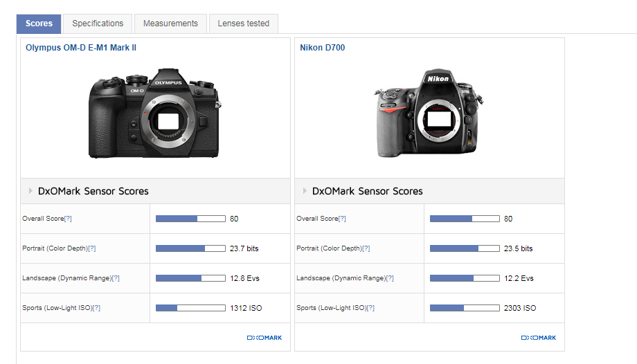This screenshot has width=637, height=364.
Task: Select the Olympus '23.7 bits' value
Action: (x=244, y=248)
